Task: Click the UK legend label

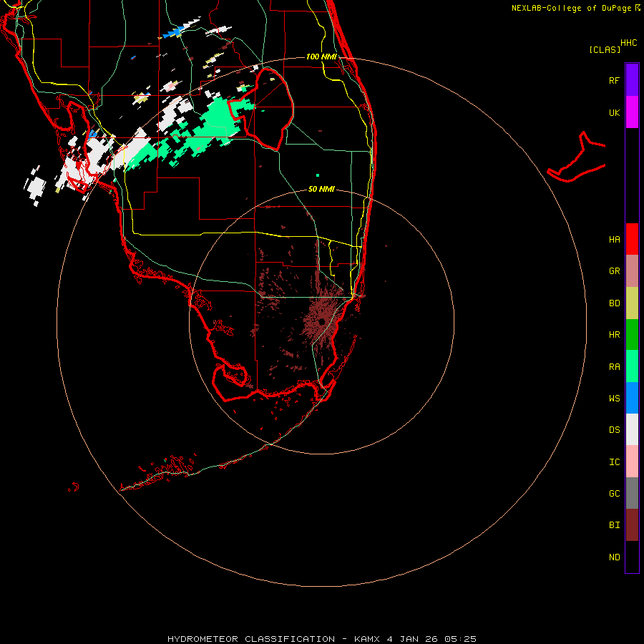Action: pos(614,112)
